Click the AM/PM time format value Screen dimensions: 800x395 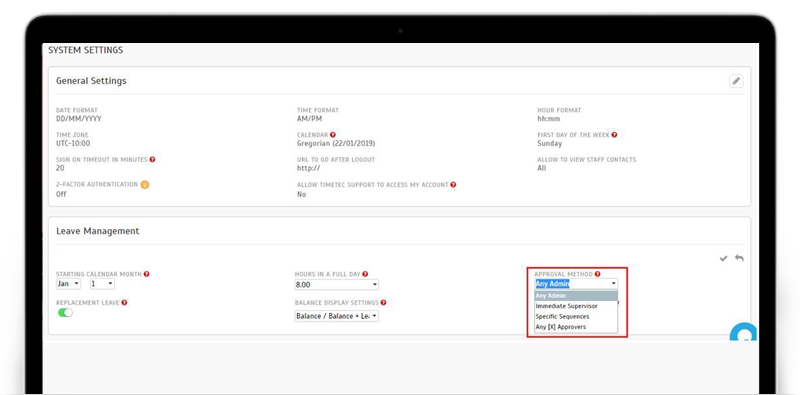[310, 119]
